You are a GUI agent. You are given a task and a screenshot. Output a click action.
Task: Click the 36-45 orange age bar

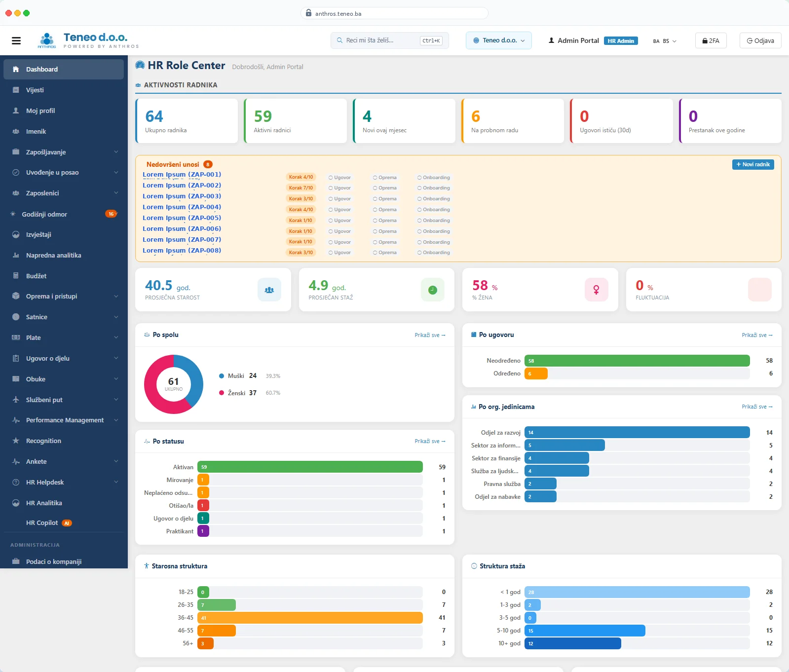point(310,618)
